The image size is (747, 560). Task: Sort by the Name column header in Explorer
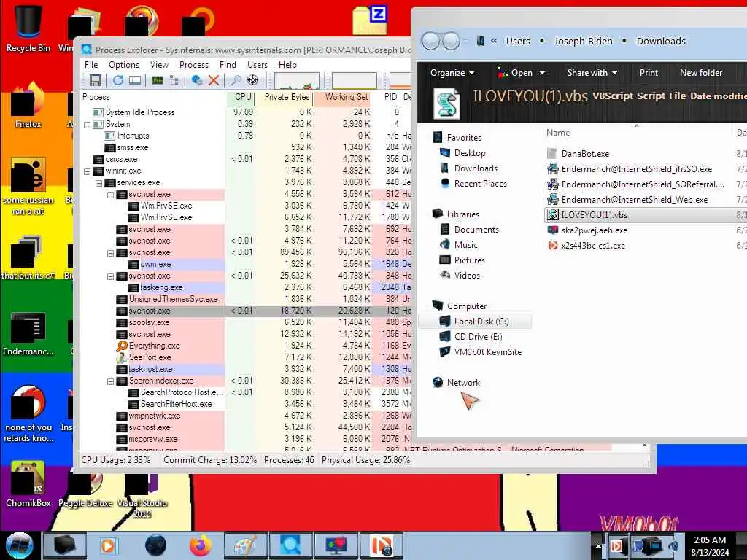point(638,133)
